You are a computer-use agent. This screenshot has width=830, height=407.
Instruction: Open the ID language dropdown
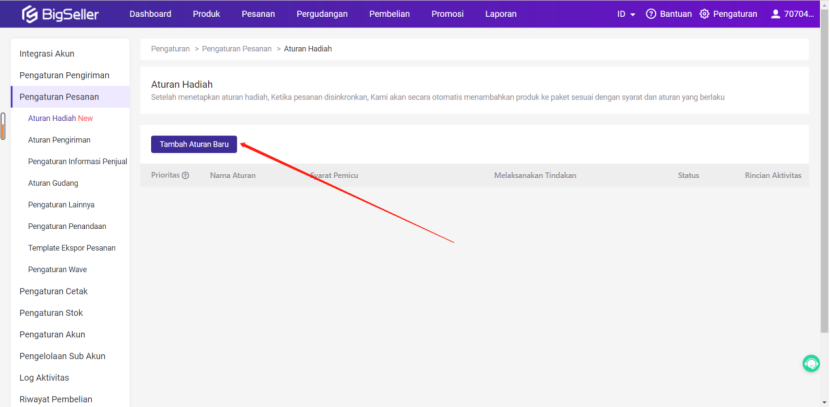coord(626,14)
